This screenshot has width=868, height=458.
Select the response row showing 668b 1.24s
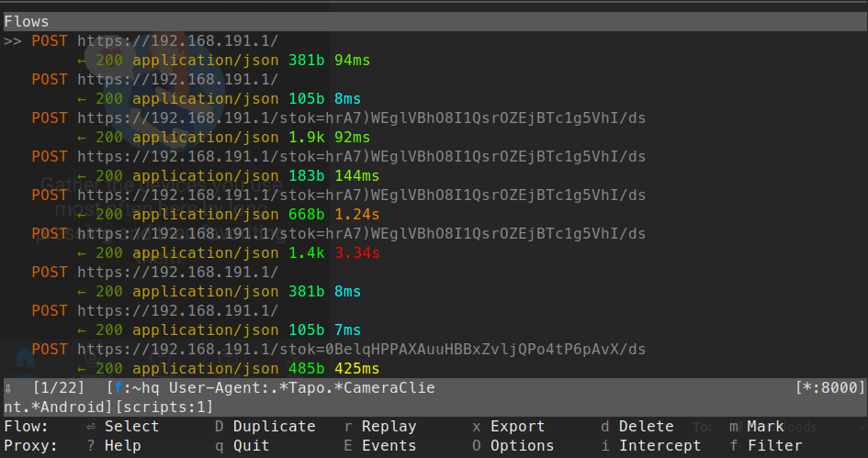point(228,215)
